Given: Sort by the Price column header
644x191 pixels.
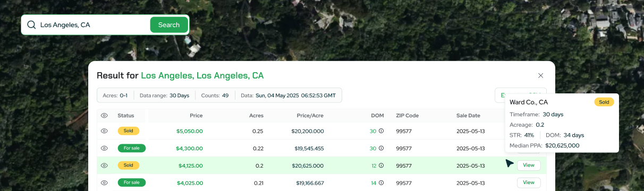Looking at the screenshot, I should tap(196, 115).
